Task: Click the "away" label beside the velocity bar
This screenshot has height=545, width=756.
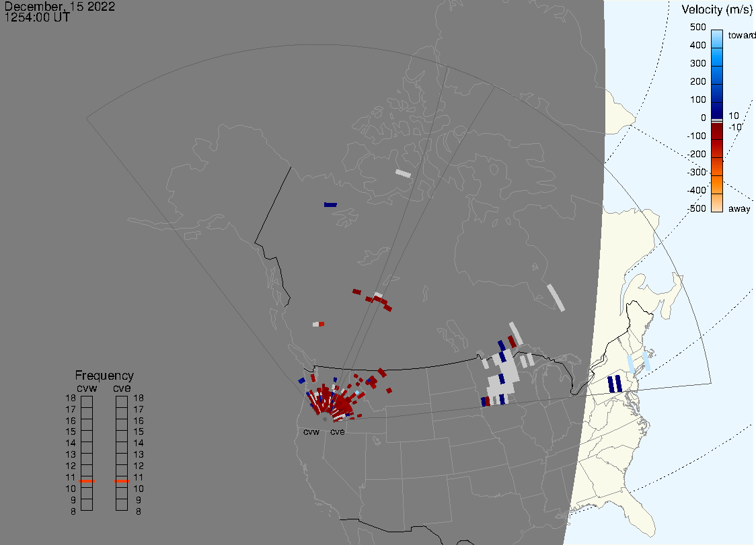Action: (x=739, y=208)
